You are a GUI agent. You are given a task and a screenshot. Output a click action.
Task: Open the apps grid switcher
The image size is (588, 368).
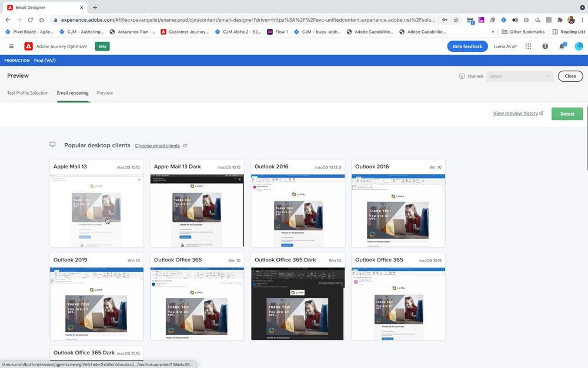click(x=528, y=46)
